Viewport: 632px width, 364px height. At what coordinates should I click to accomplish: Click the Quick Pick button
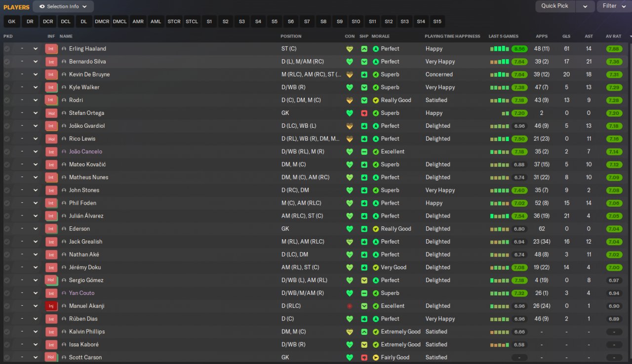click(x=555, y=6)
